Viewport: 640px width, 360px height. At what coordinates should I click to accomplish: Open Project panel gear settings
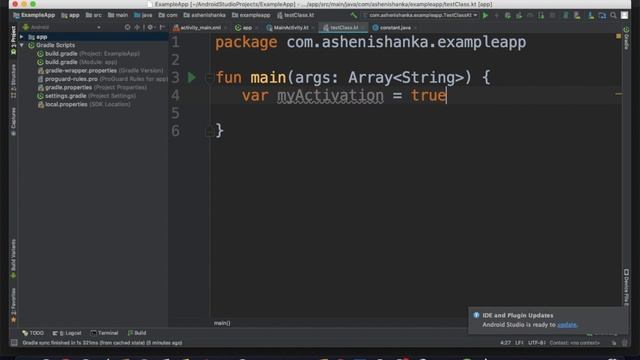pos(150,27)
